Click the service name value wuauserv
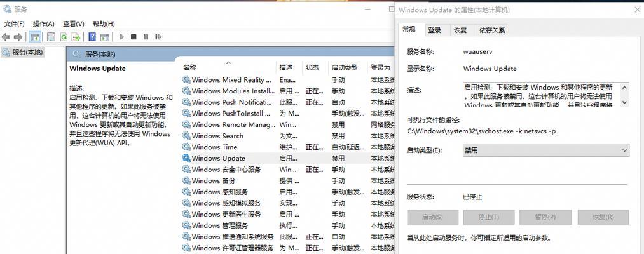This screenshot has width=644, height=254. [x=477, y=51]
